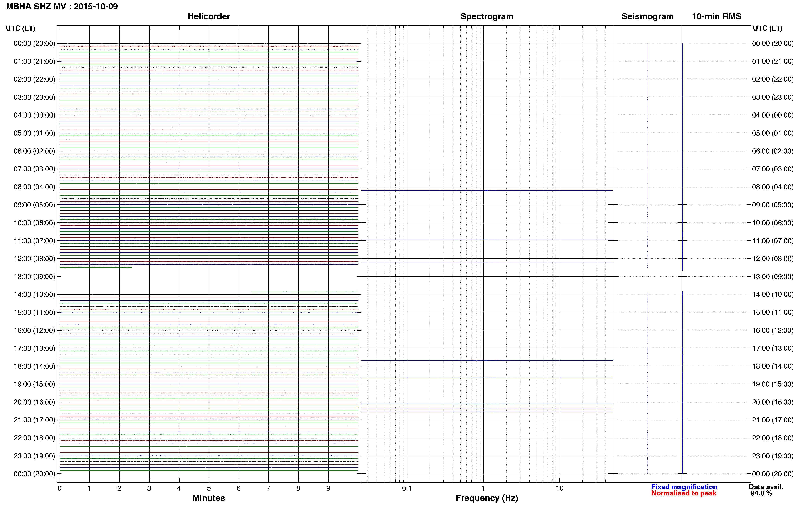
Task: Click the left '00:00 (20:00)' label at the top
Action: 34,43
